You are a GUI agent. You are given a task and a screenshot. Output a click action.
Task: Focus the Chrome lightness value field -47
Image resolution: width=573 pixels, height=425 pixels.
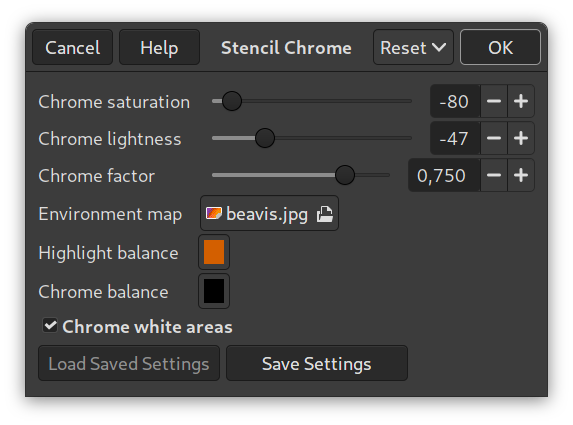455,138
